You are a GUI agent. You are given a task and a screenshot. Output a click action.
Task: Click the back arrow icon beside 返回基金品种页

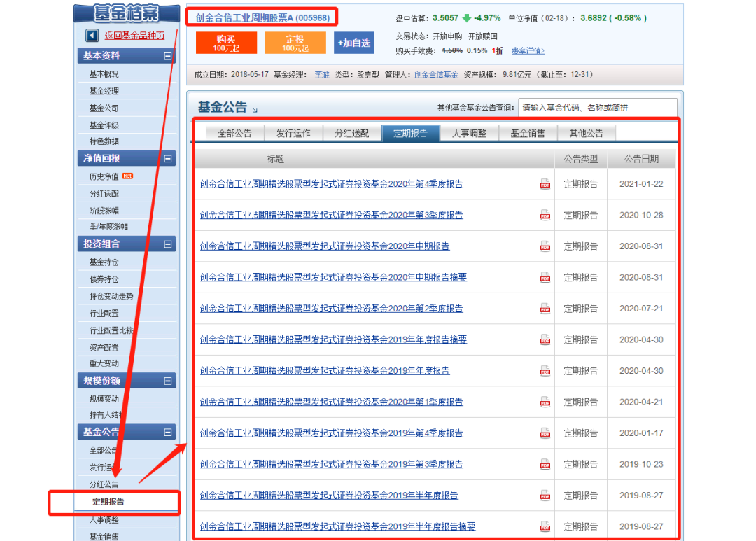pos(92,35)
